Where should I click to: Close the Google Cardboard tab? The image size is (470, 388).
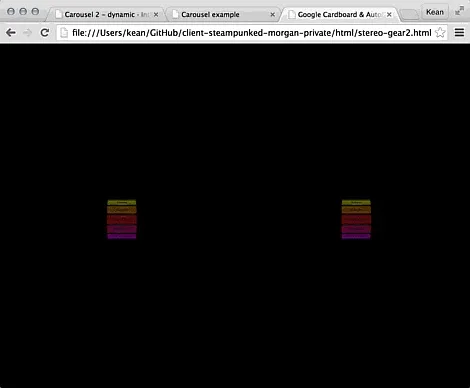pos(389,15)
